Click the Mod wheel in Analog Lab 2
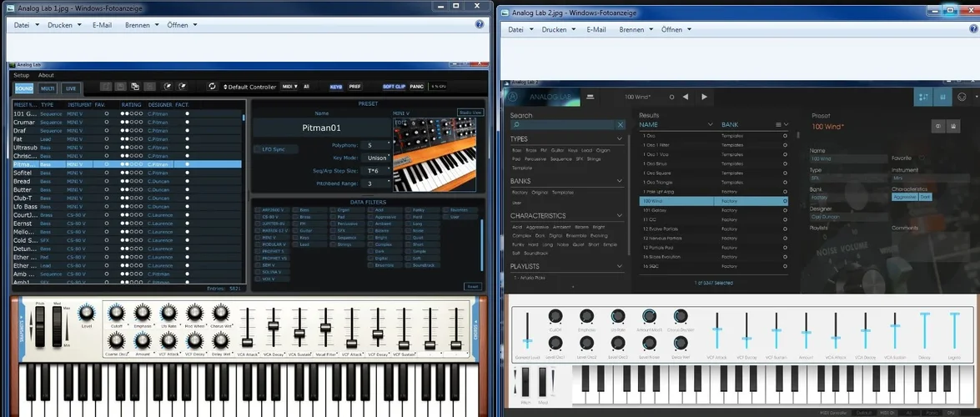This screenshot has width=980, height=417. [542, 383]
